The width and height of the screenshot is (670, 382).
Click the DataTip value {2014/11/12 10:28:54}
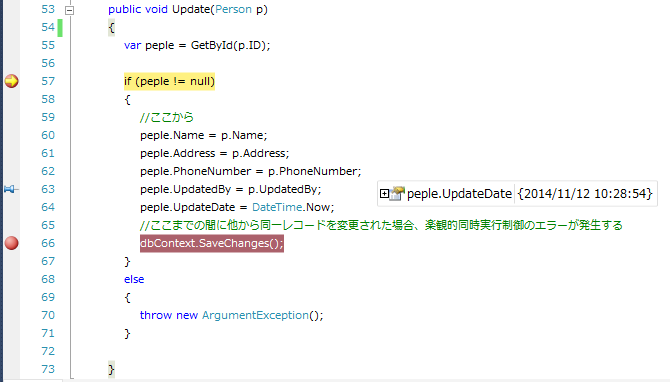(x=585, y=194)
